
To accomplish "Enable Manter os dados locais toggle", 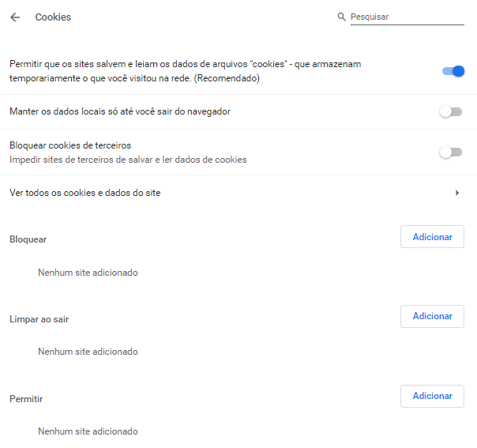I will [x=451, y=111].
